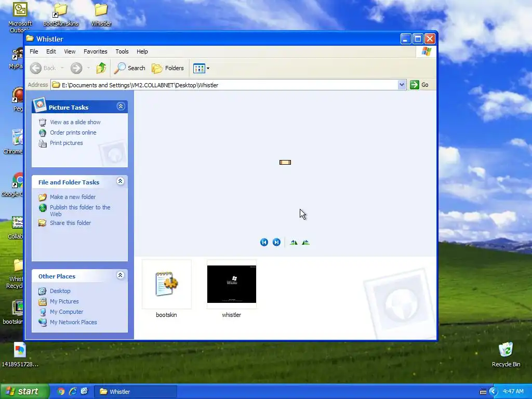The height and width of the screenshot is (399, 532).
Task: Click the 4:47 AM clock
Action: 513,392
